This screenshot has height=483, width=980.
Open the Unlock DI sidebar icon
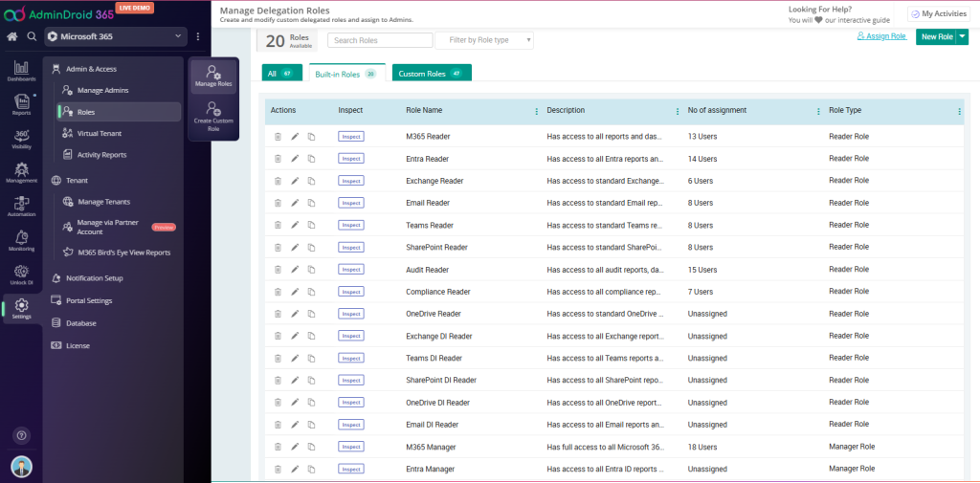click(21, 274)
